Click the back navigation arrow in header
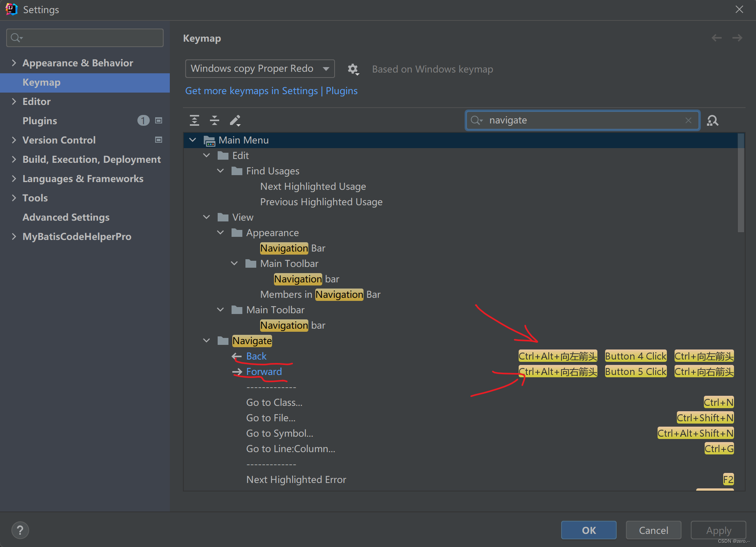Viewport: 756px width, 547px height. (x=717, y=38)
